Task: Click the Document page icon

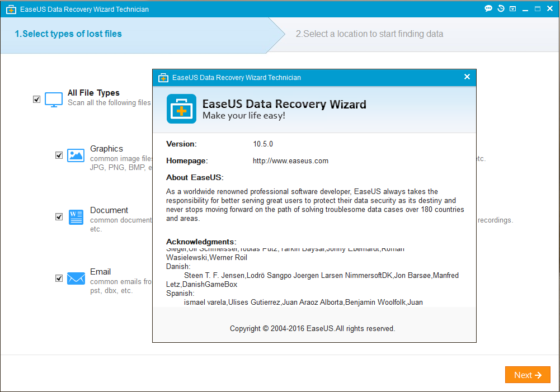Action: [76, 217]
